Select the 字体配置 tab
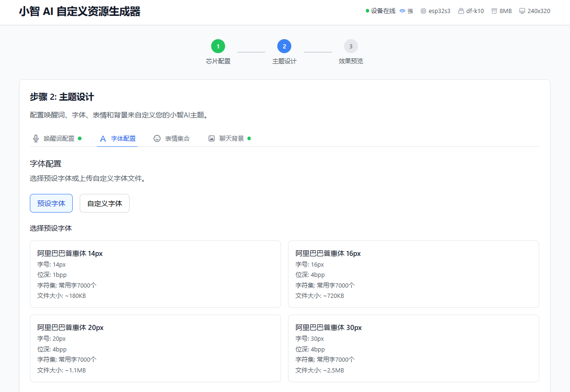This screenshot has width=570, height=392. click(x=117, y=138)
